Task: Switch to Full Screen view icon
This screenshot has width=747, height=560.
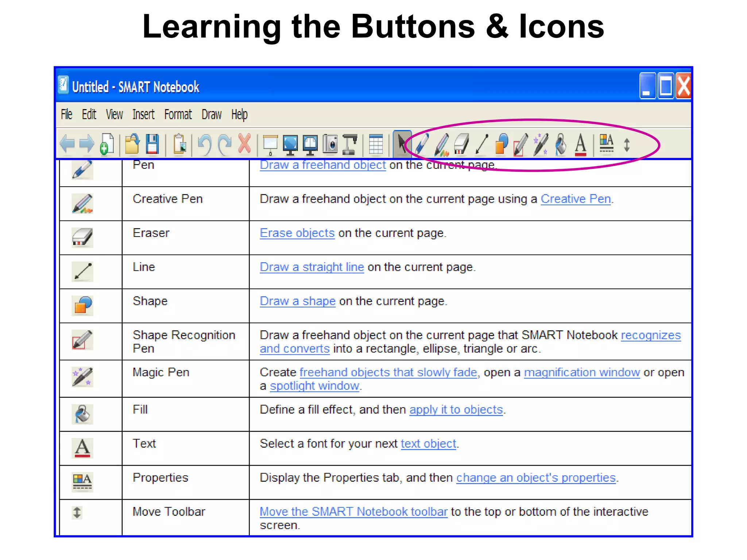Action: click(290, 145)
